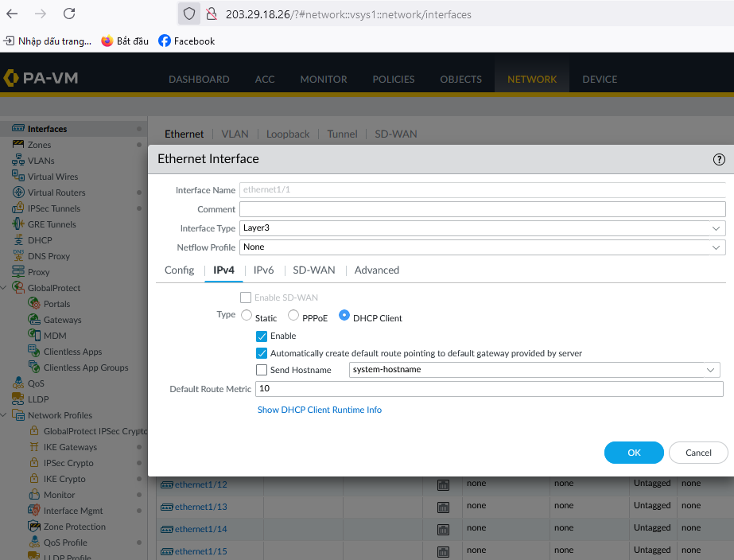734x560 pixels.
Task: Click Show DHCP Client Runtime Info link
Action: tap(320, 410)
